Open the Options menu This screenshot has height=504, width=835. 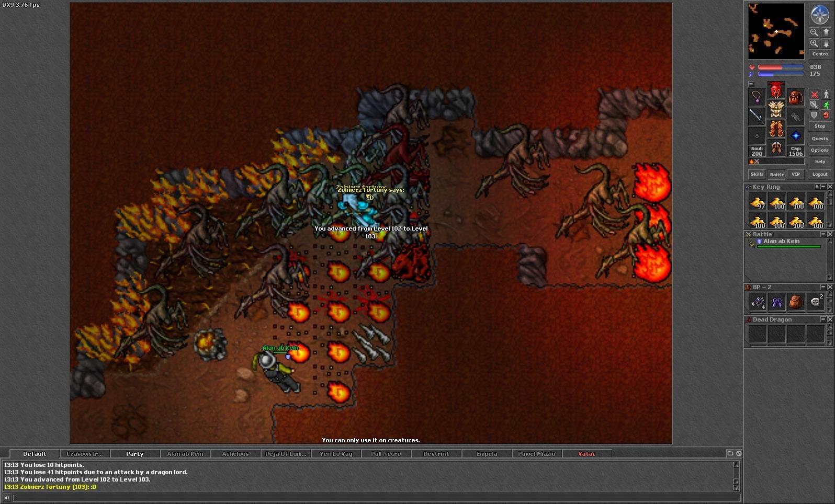[820, 150]
